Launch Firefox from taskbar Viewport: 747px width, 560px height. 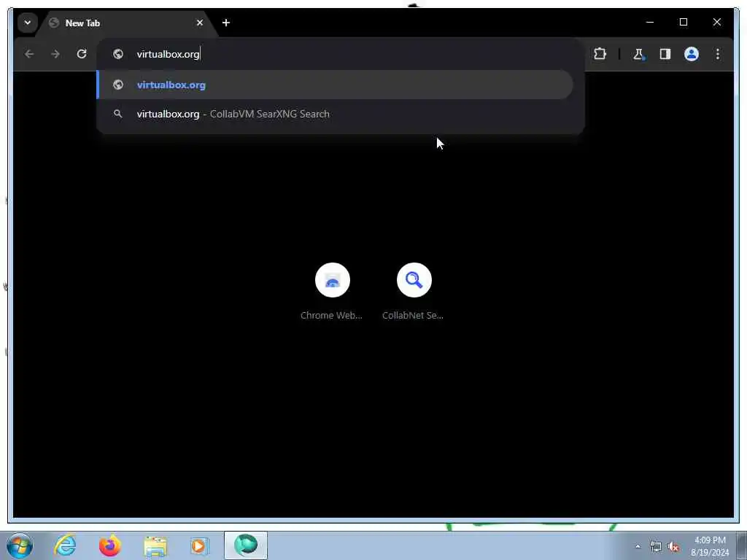[109, 545]
